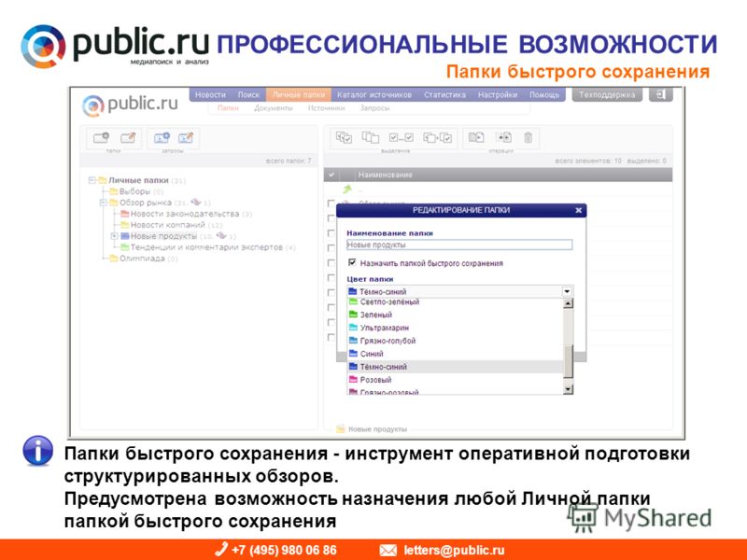Choose Розовый folder color
The height and width of the screenshot is (560, 747).
point(456,380)
